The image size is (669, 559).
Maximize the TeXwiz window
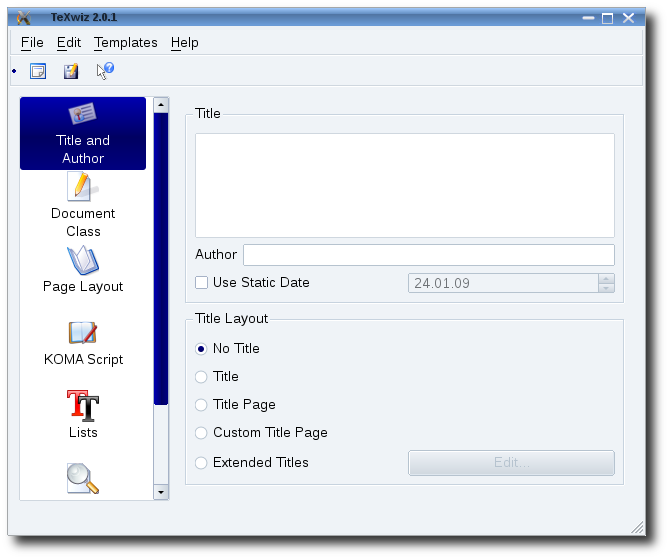[607, 18]
